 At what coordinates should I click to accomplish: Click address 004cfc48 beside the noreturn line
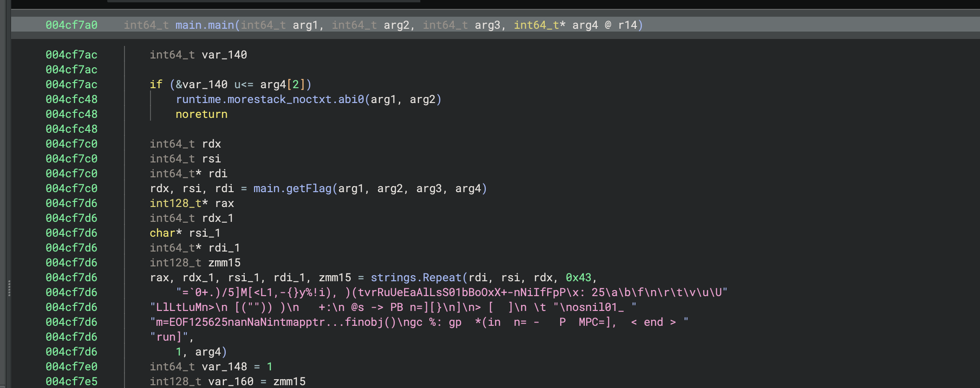[x=72, y=114]
